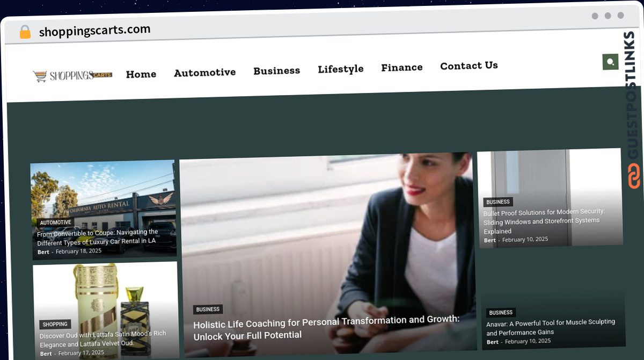Click the shoppingscarts.com URL text
Viewport: 644px width, 360px height.
click(95, 30)
